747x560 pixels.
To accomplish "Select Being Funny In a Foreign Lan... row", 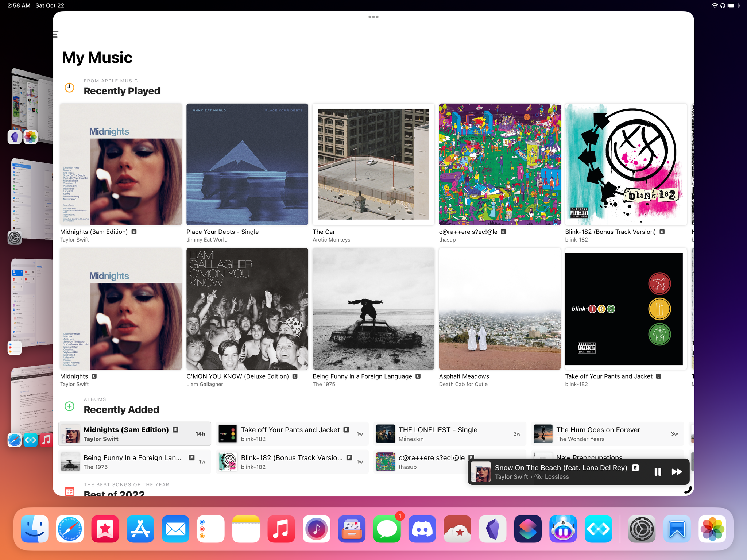I will click(135, 462).
